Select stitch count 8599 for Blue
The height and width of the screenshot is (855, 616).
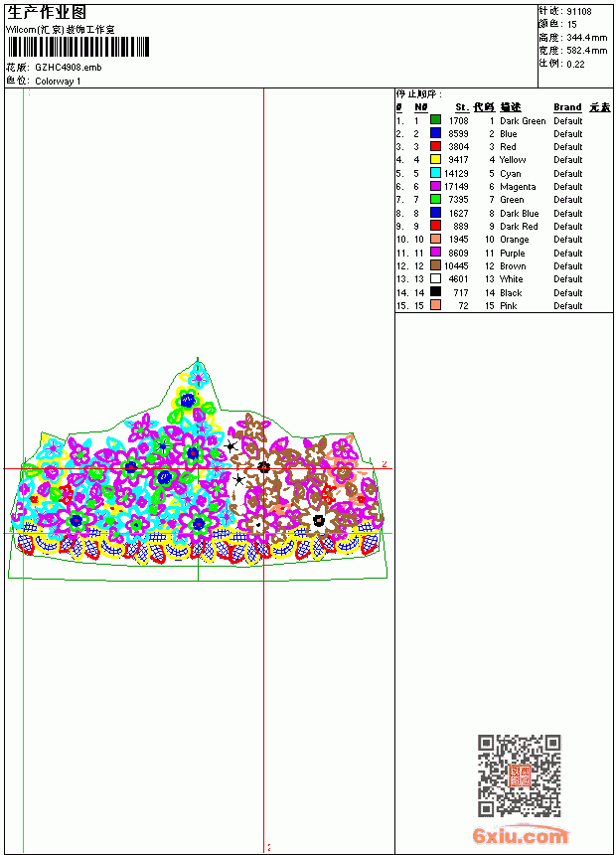458,133
